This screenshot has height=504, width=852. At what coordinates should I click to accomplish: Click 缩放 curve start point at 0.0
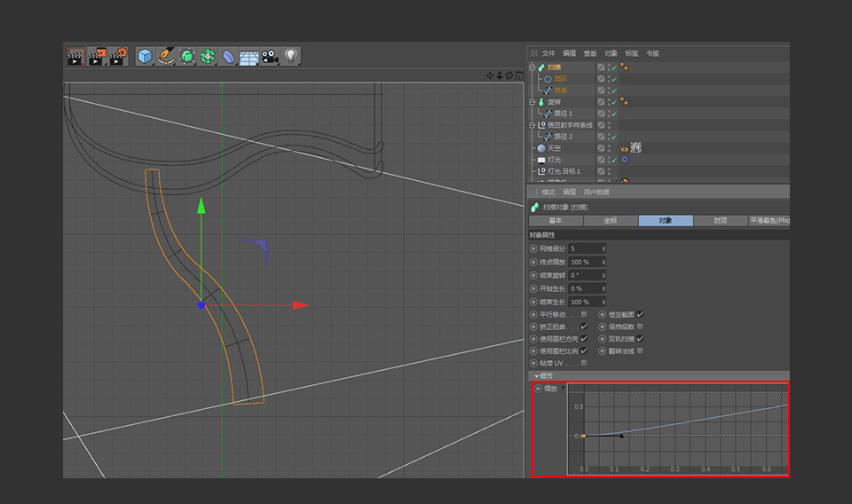pyautogui.click(x=584, y=436)
